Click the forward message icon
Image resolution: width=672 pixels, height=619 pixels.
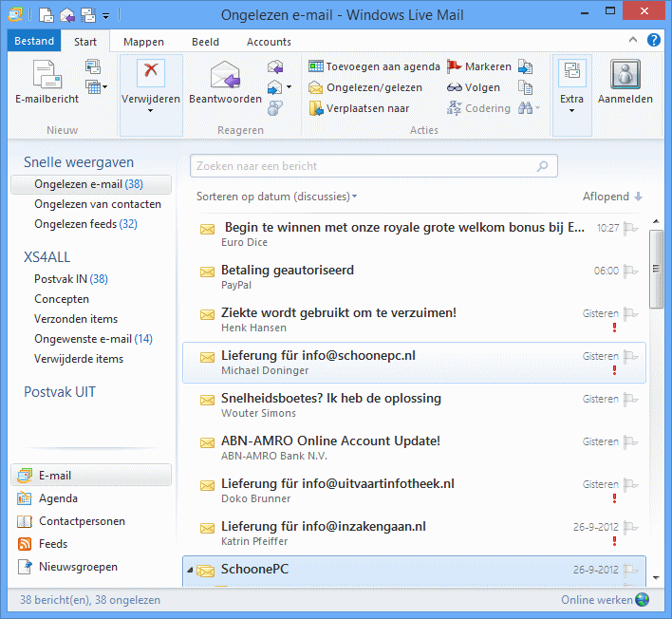[274, 87]
